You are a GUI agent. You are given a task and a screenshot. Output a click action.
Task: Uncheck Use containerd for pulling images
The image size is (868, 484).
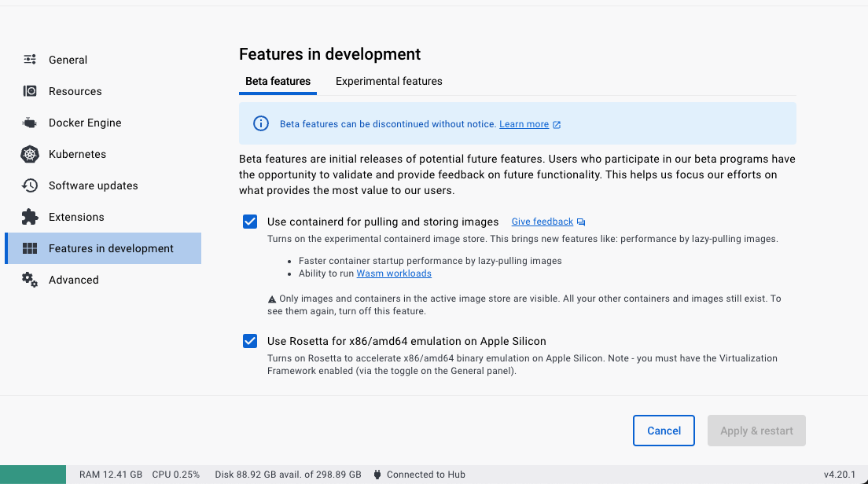pos(250,222)
